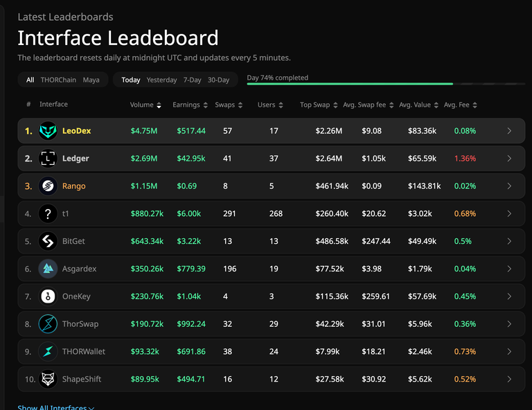Click ShapeShift top swap $27.58k
This screenshot has width=532, height=410.
[330, 379]
